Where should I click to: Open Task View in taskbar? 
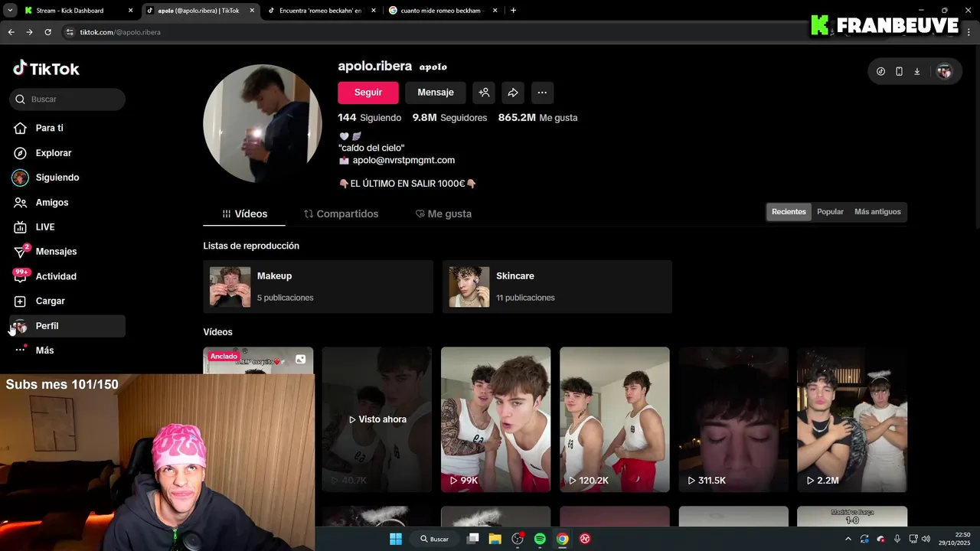pos(473,539)
